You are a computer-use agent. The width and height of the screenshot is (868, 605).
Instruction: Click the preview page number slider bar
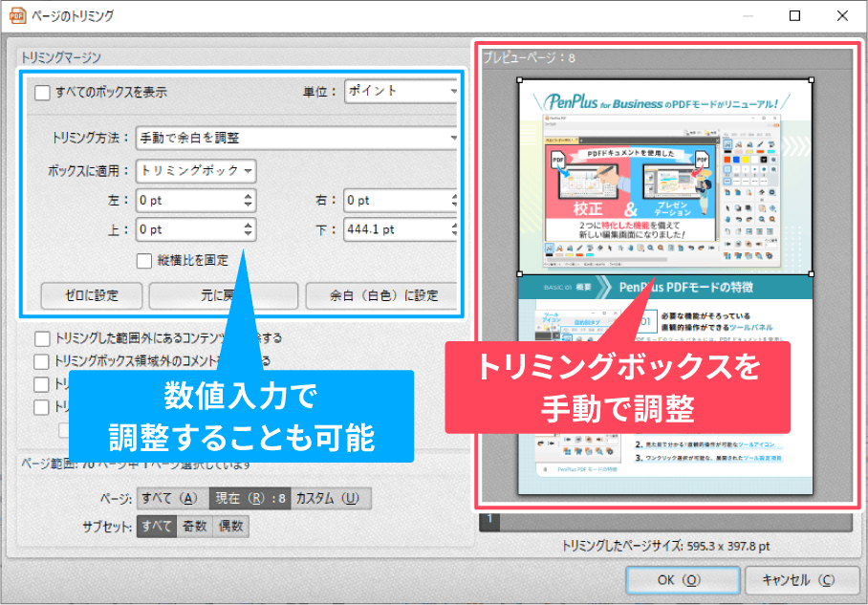[x=666, y=522]
